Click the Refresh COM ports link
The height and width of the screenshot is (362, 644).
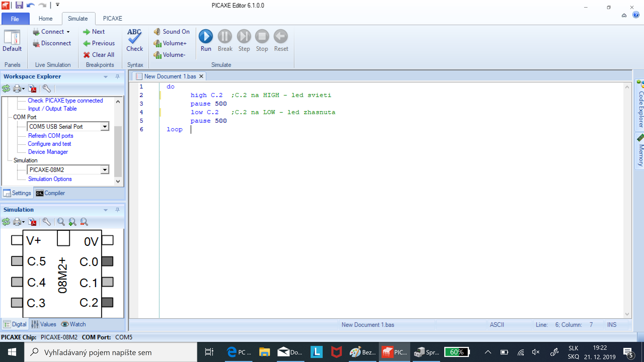[x=50, y=136]
